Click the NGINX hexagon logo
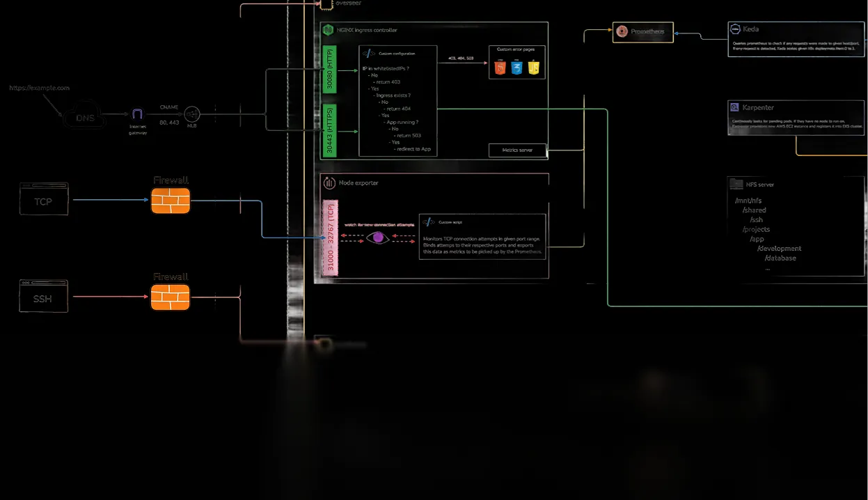868x500 pixels. point(329,31)
